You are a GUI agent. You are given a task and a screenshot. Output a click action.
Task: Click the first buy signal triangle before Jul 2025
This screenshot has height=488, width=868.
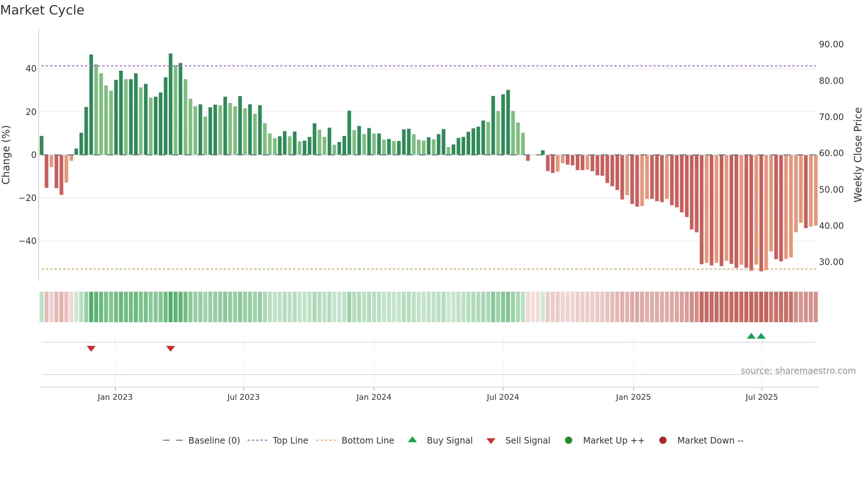[751, 336]
